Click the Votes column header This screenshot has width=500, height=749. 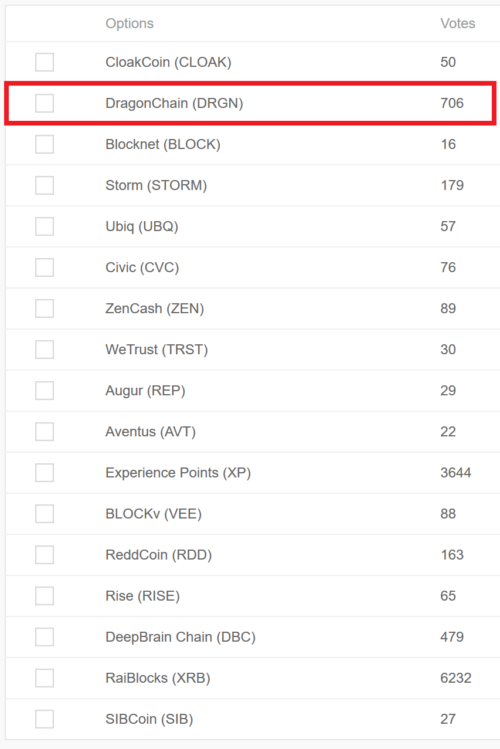pyautogui.click(x=457, y=23)
